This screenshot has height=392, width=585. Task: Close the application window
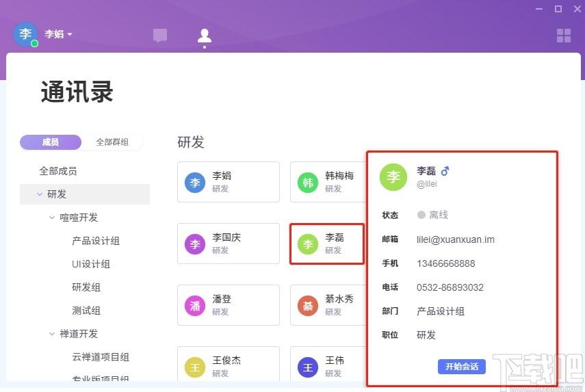click(x=577, y=9)
